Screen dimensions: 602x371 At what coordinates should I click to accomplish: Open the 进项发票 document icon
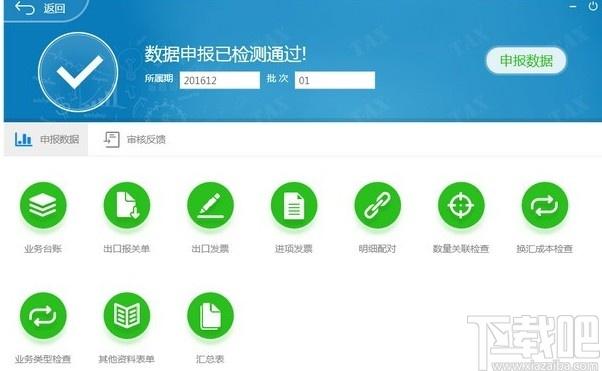pos(294,205)
